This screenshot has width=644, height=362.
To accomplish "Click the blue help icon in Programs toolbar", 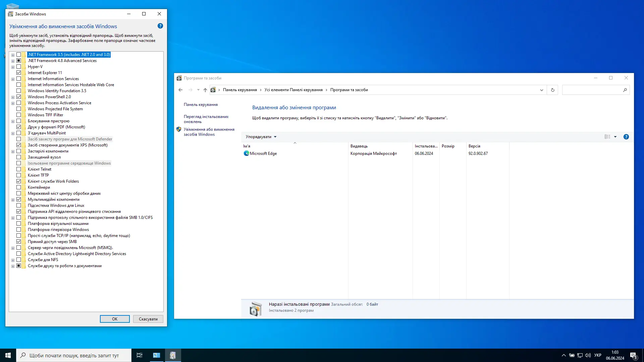I will [626, 137].
